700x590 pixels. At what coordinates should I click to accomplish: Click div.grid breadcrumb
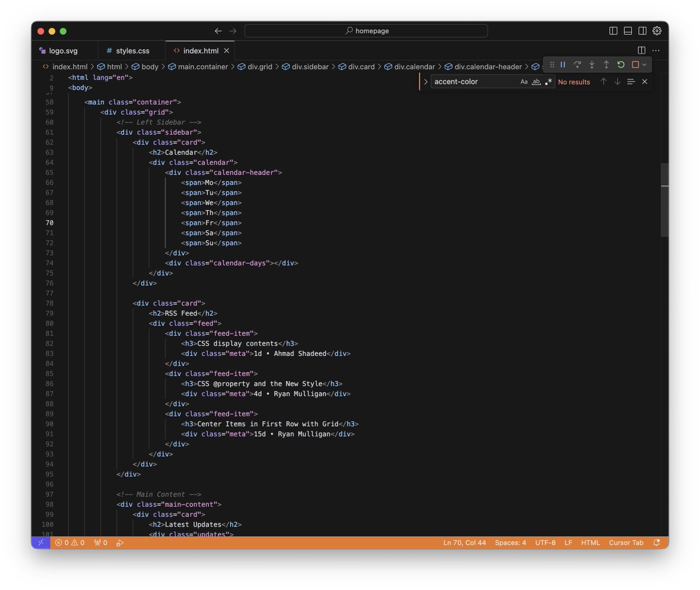point(255,67)
